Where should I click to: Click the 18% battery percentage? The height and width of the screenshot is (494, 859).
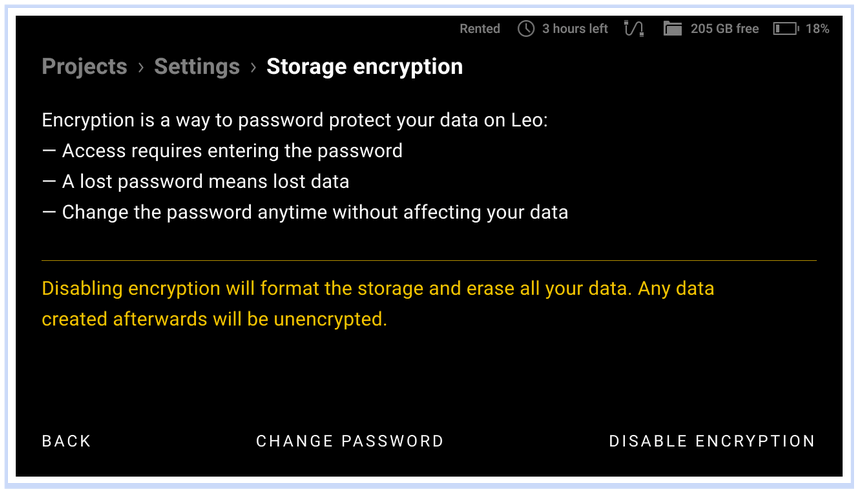tap(817, 29)
